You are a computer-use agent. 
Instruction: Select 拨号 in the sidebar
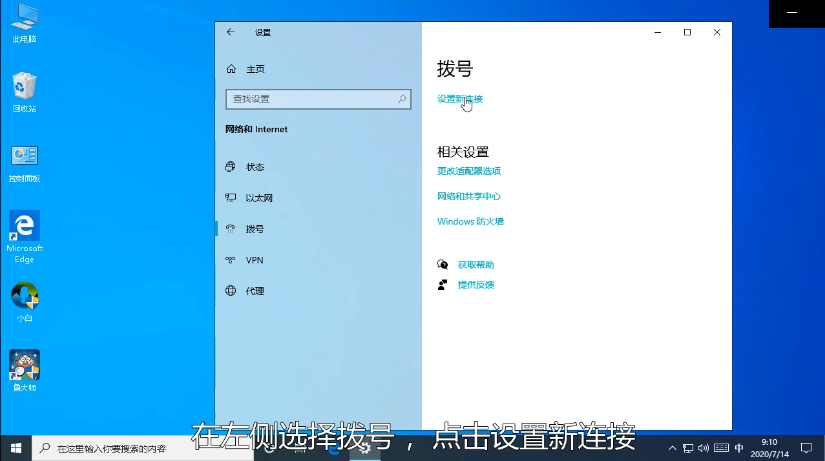pos(255,229)
